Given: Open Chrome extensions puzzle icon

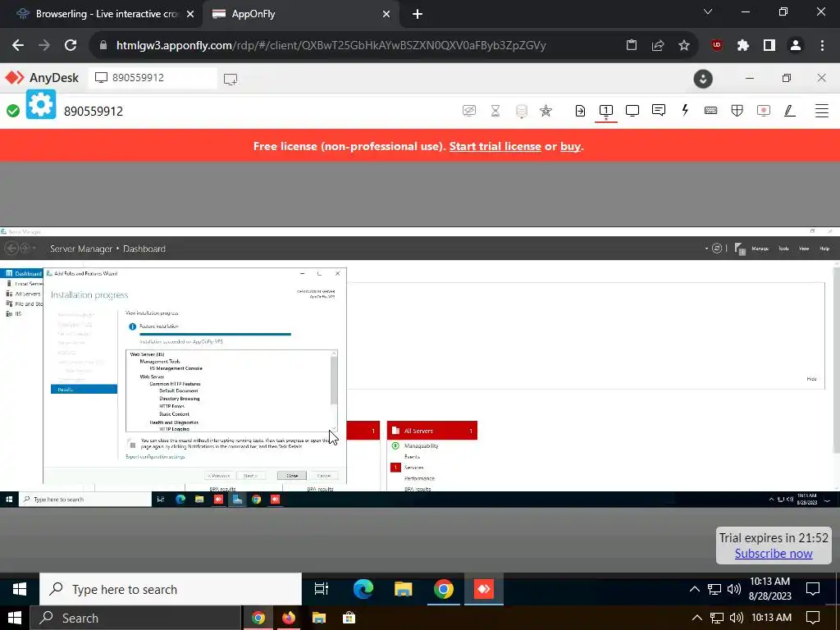Looking at the screenshot, I should 743,46.
